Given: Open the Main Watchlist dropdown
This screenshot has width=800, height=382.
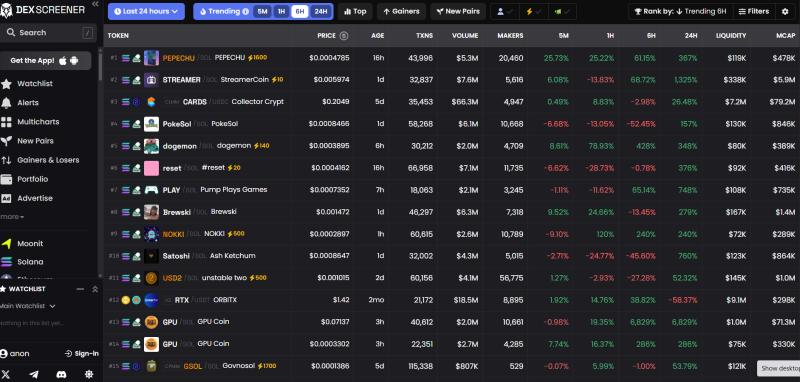Looking at the screenshot, I should [28, 306].
